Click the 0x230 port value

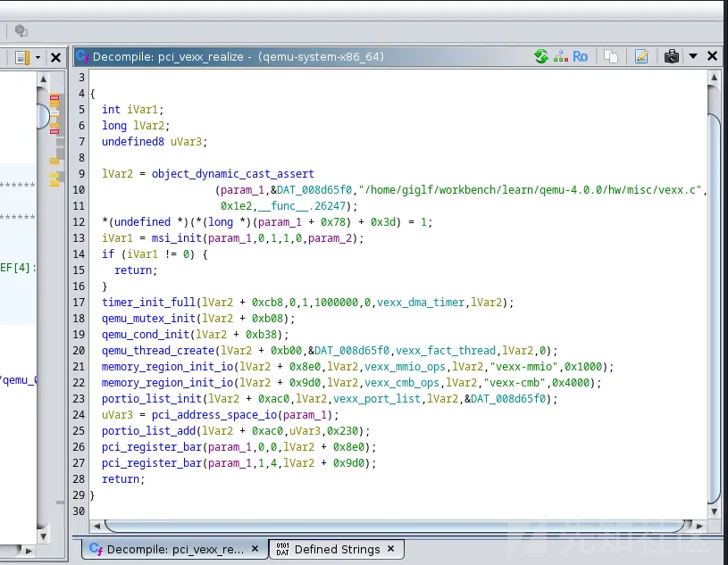click(x=343, y=431)
